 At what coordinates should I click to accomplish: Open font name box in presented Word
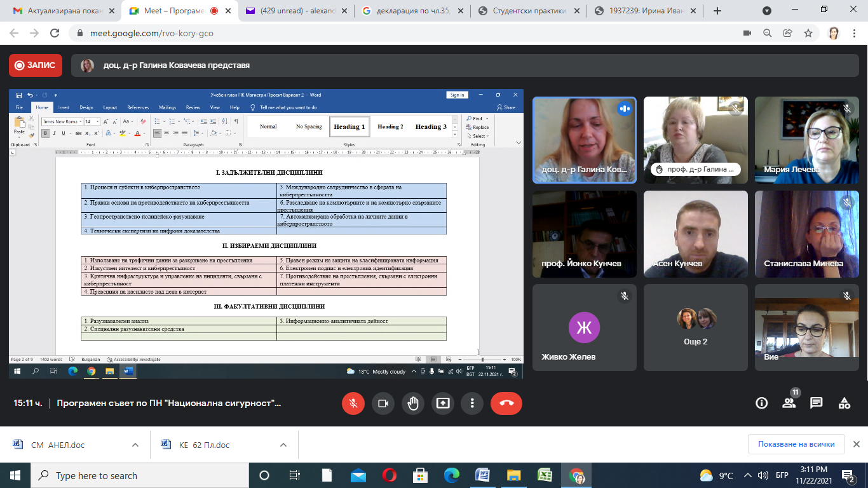click(x=62, y=121)
